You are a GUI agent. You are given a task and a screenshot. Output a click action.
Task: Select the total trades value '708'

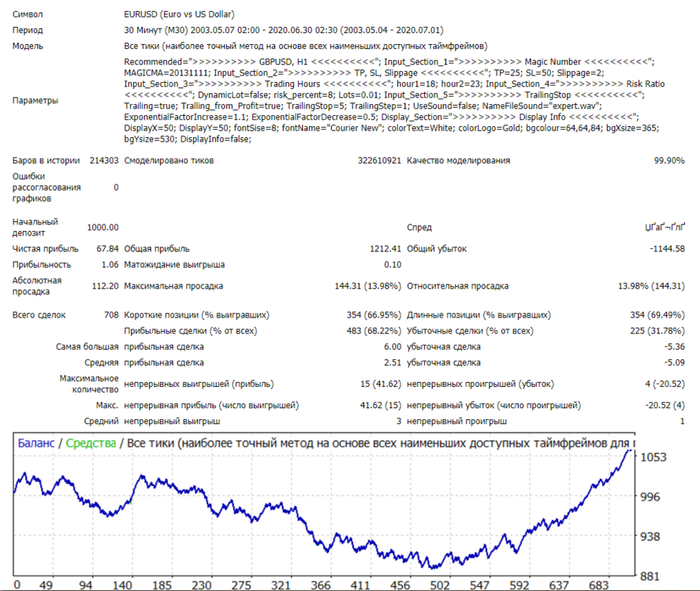pos(111,315)
